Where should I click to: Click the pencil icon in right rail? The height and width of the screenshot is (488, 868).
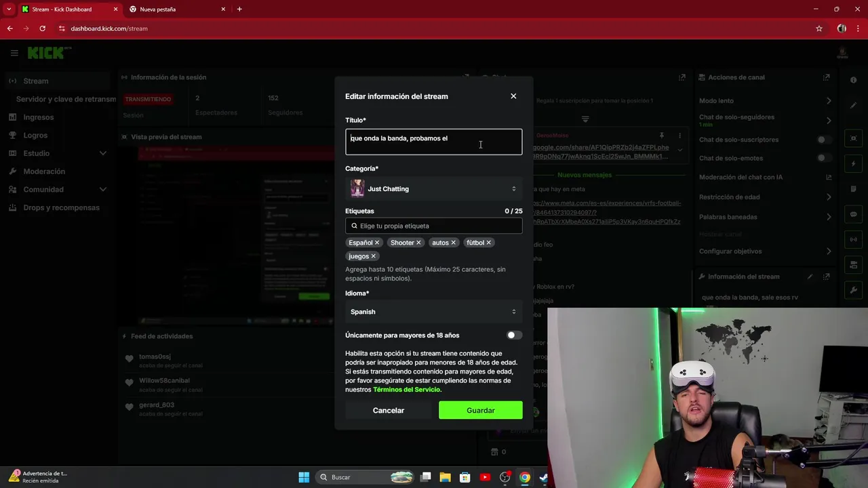(853, 105)
